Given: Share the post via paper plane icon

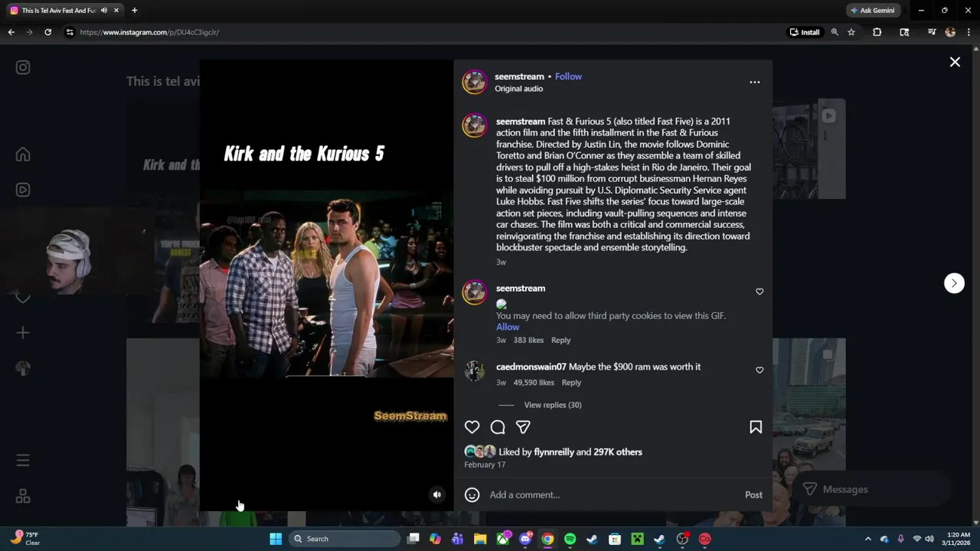Looking at the screenshot, I should 523,427.
